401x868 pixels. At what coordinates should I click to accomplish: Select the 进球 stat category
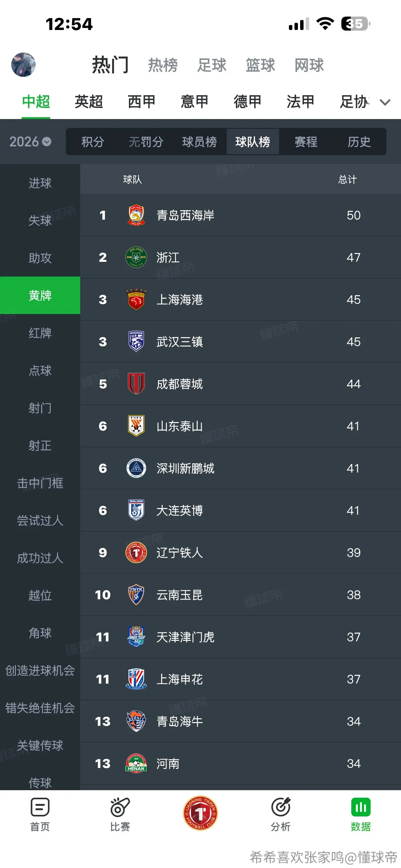click(x=40, y=183)
